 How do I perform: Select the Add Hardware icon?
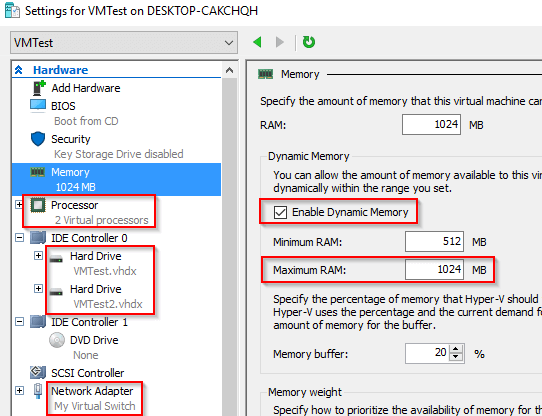(x=39, y=88)
